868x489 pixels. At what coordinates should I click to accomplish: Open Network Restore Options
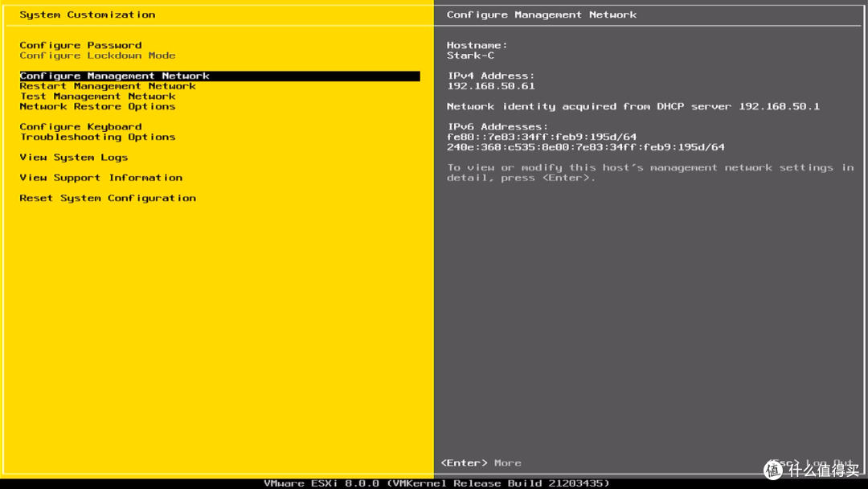97,106
